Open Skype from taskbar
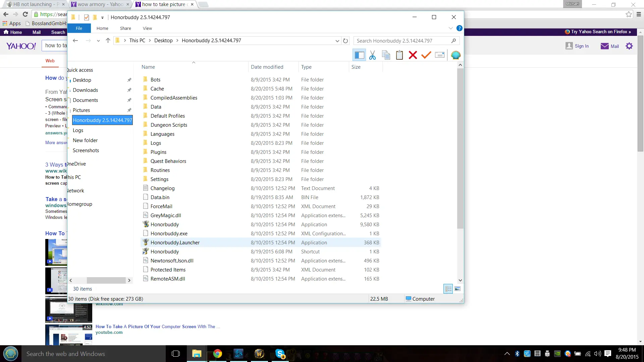 pyautogui.click(x=280, y=354)
